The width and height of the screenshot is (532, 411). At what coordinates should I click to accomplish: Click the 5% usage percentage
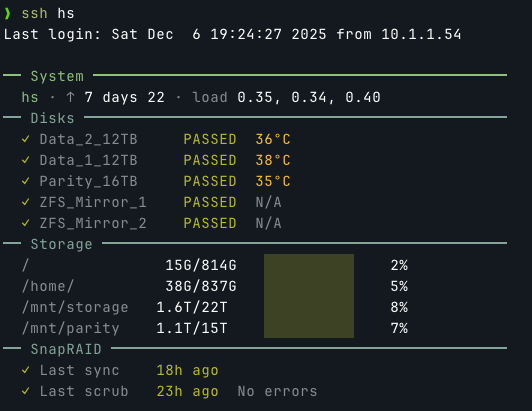pos(399,286)
